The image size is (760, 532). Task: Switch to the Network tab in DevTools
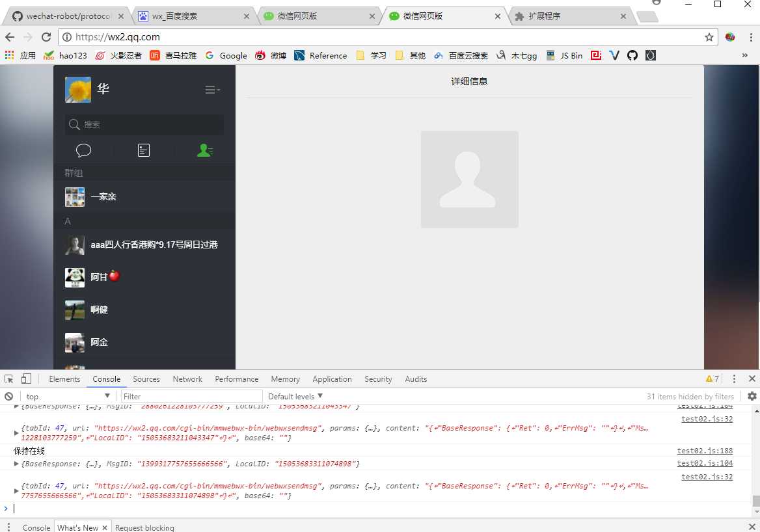187,379
